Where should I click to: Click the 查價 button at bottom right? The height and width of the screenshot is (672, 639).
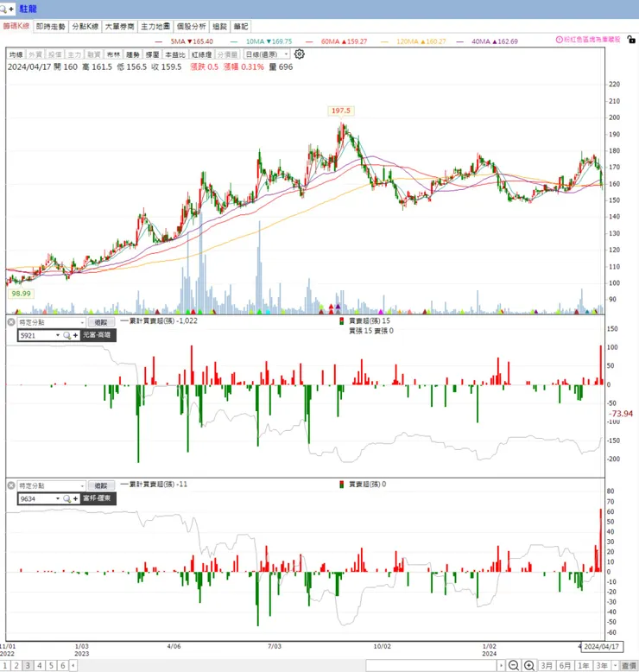[630, 666]
